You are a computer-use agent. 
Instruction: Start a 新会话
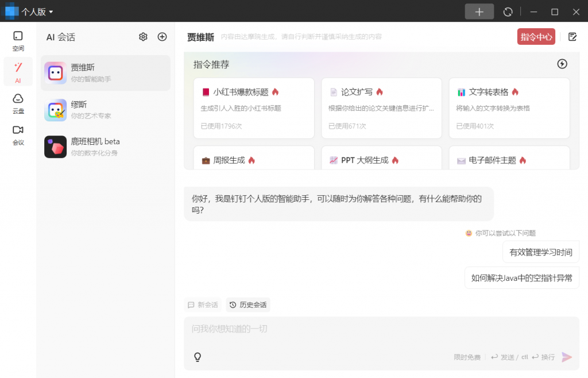pos(203,305)
